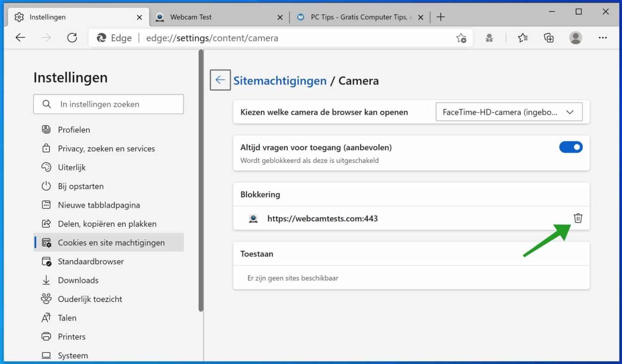Click the blue back arrow button above settings
The width and height of the screenshot is (622, 364).
(220, 80)
